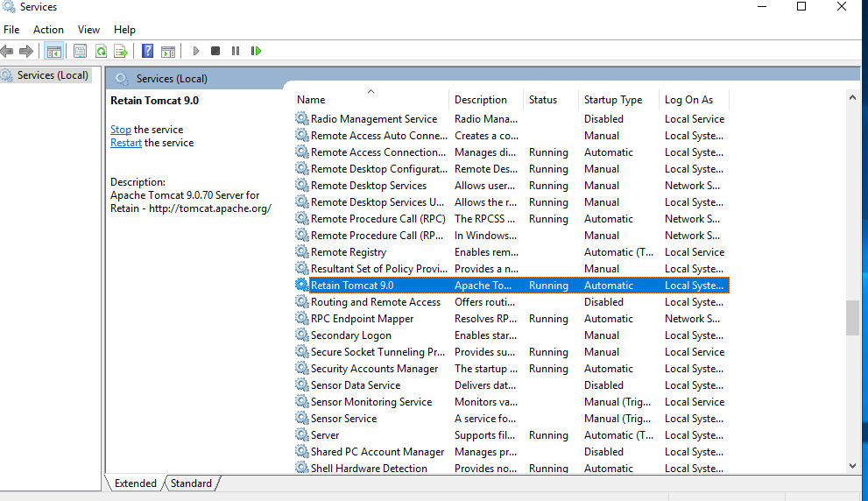Click the Stop Service square icon
The image size is (868, 501).
tap(215, 52)
